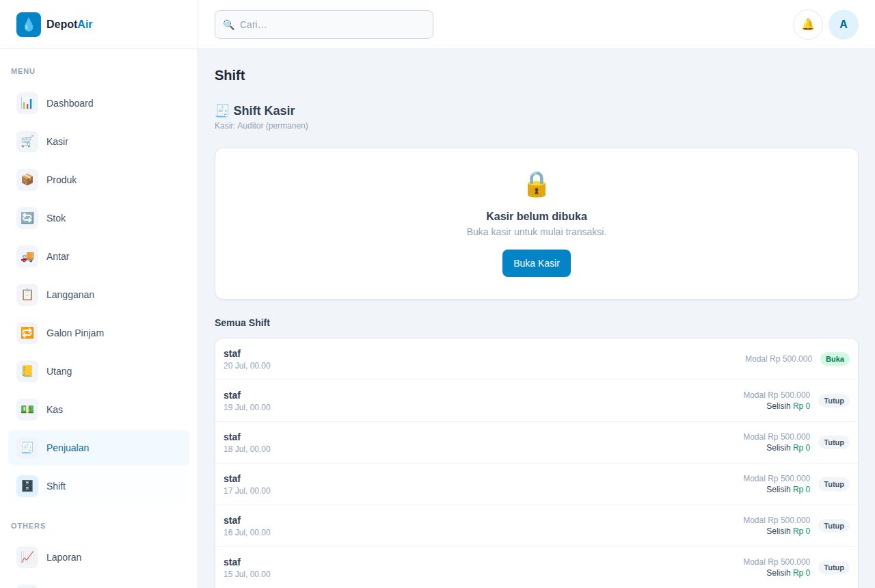Open Laporan in the Others section
Viewport: 875px width, 588px height.
click(98, 557)
